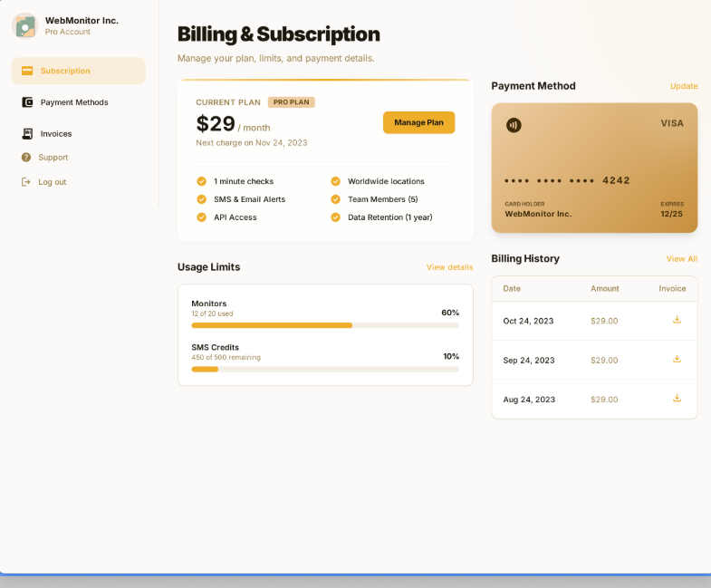Viewport: 711px width, 588px height.
Task: Click the Support question mark icon
Action: [26, 158]
